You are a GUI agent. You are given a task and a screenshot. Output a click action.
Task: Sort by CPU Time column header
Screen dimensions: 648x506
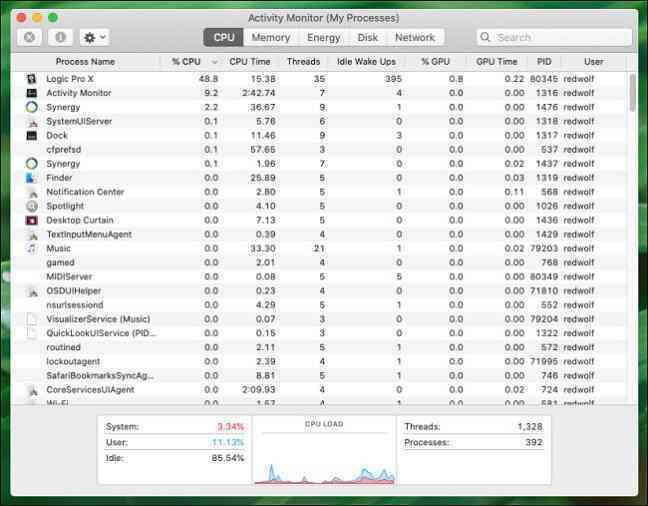250,62
